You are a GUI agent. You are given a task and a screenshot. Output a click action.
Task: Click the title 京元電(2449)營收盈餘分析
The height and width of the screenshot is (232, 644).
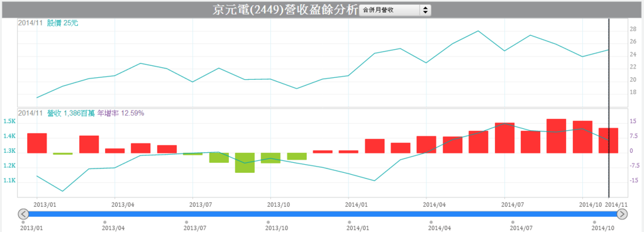coord(286,10)
